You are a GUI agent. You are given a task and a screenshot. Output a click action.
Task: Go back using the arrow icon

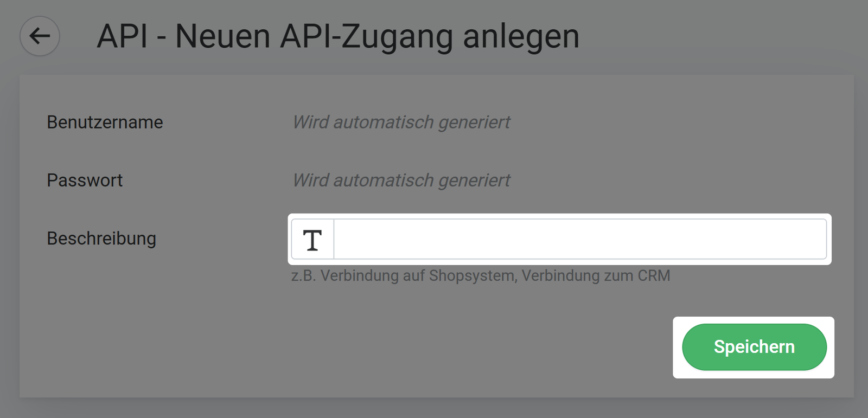[40, 36]
